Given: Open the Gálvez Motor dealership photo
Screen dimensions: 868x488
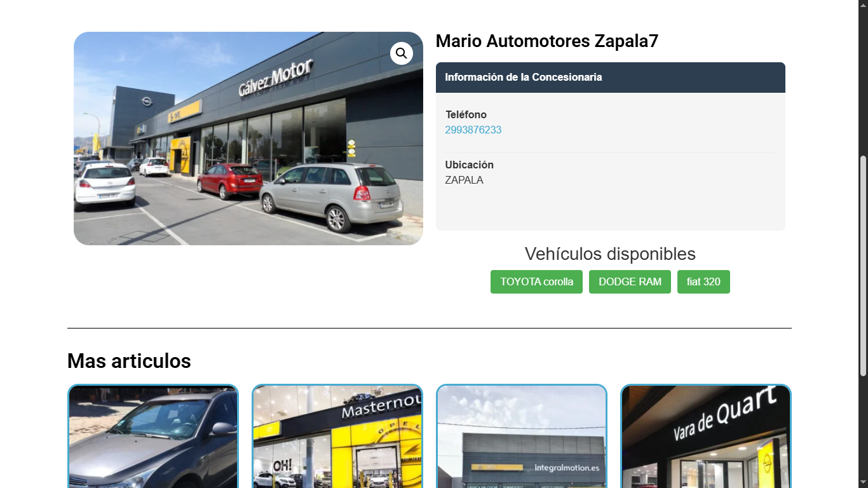Looking at the screenshot, I should [x=248, y=139].
